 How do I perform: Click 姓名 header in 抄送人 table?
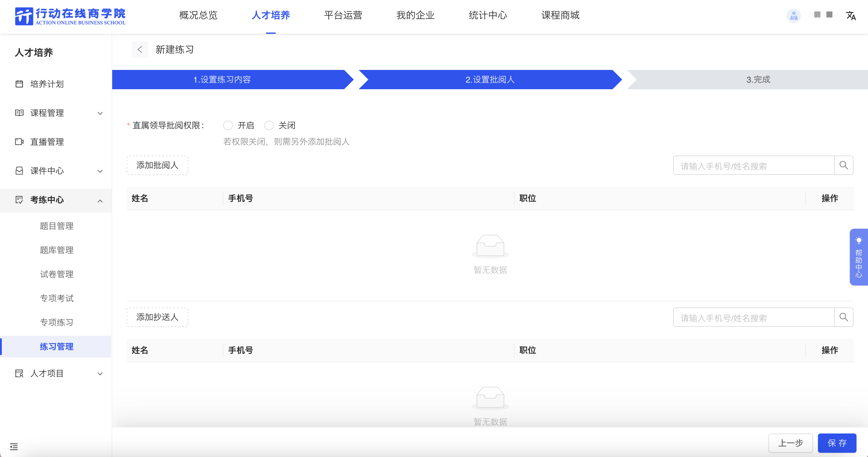click(x=140, y=350)
